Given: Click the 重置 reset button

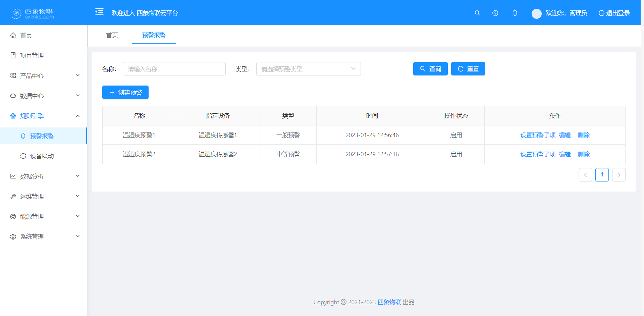Looking at the screenshot, I should point(468,69).
